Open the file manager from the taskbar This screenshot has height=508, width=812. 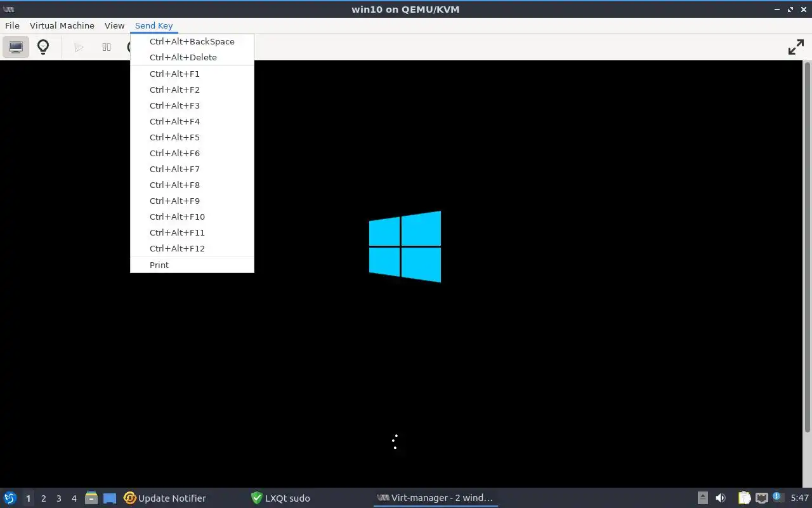(x=91, y=498)
